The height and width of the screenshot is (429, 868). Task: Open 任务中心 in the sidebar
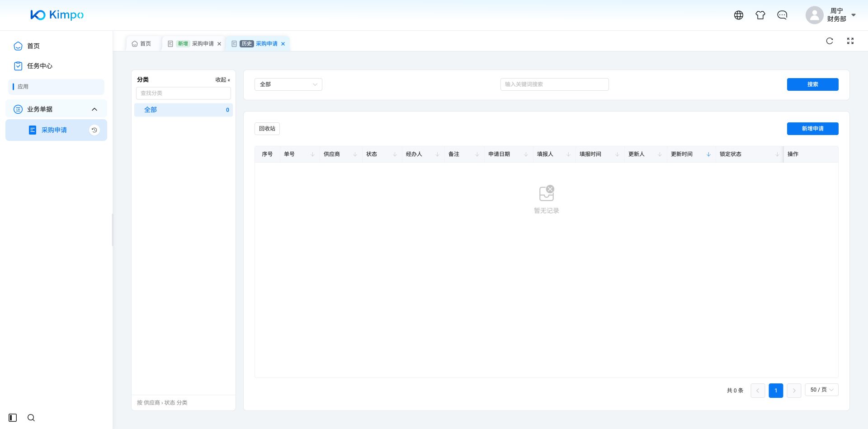click(40, 66)
